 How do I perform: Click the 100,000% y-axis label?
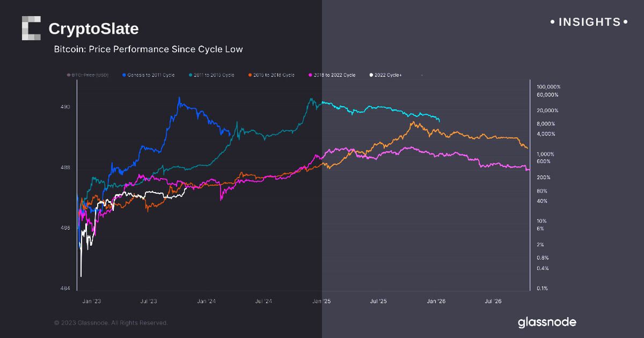[x=547, y=86]
